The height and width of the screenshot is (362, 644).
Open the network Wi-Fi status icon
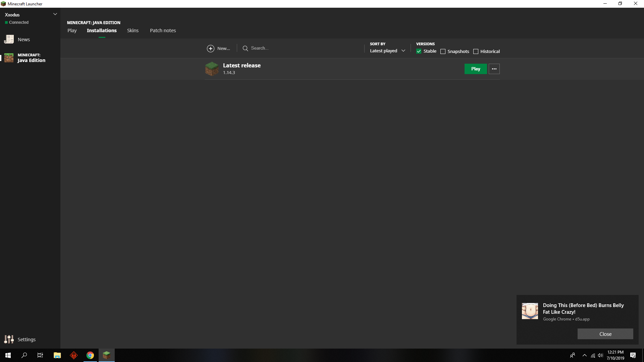pos(593,355)
